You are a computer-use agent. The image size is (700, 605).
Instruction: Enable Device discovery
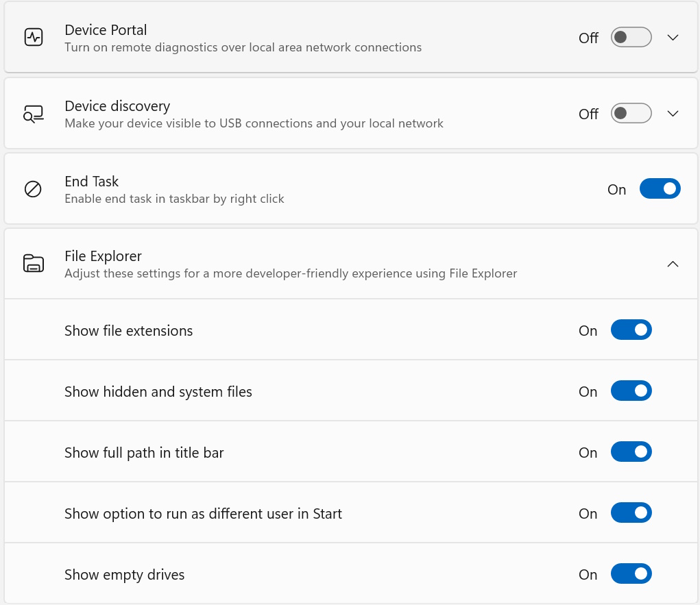coord(631,113)
